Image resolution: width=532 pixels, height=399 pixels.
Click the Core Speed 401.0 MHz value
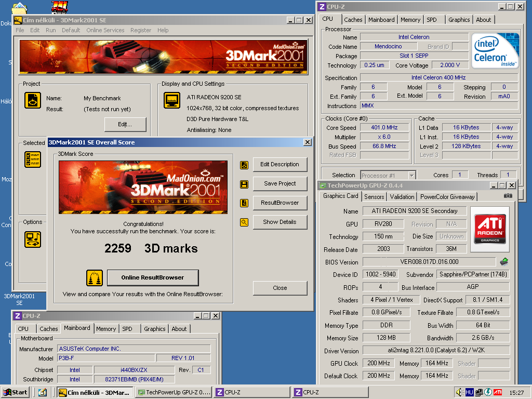coord(384,128)
